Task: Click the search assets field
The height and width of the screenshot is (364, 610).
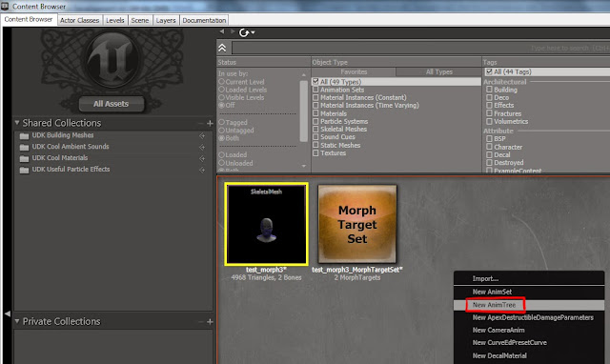Action: 421,48
